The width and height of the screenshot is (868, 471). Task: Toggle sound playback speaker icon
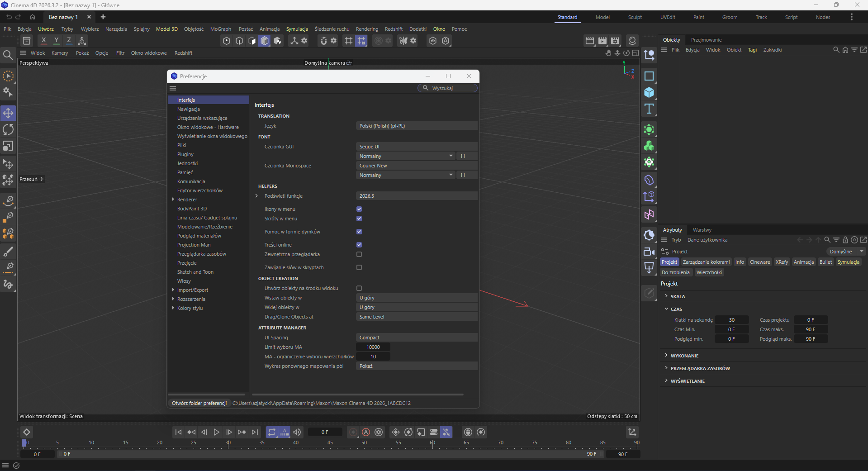297,432
